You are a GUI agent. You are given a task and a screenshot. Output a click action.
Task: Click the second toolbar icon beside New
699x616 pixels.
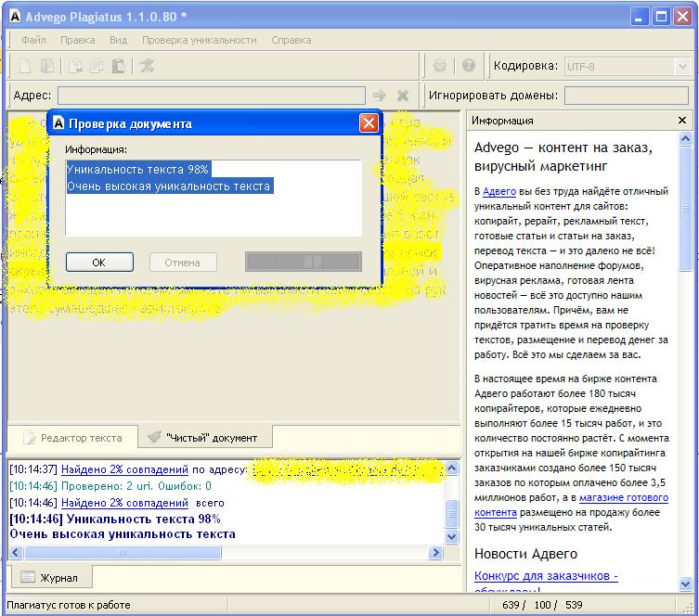point(47,66)
